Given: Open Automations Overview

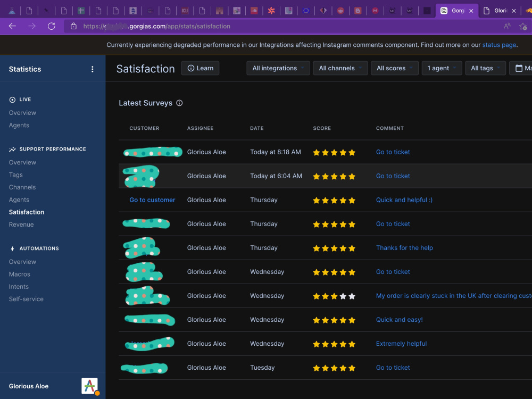Looking at the screenshot, I should tap(22, 262).
